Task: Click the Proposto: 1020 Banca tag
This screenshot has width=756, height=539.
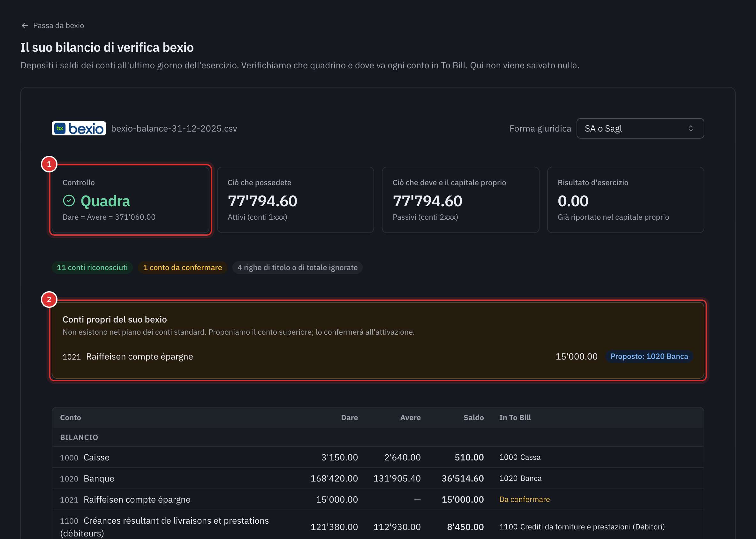Action: (649, 356)
